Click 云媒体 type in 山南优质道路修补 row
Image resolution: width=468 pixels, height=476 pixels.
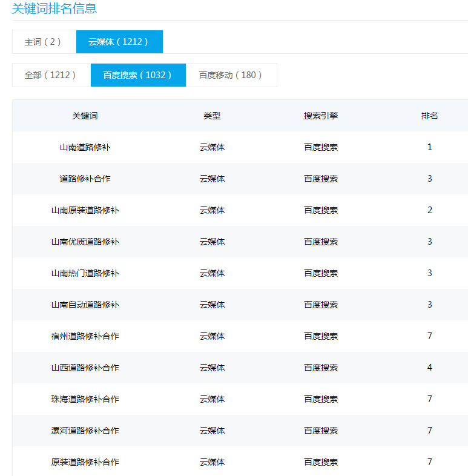click(x=212, y=242)
